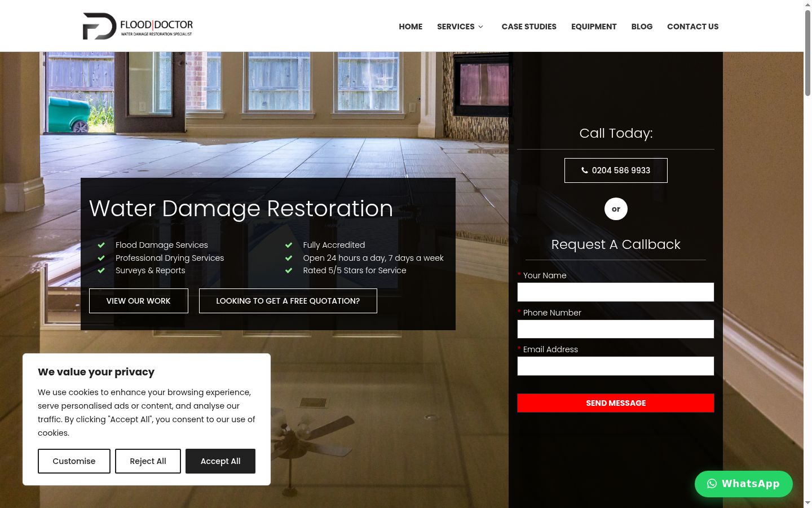Viewport: 812px width, 508px height.
Task: Focus the Phone Number input field
Action: [616, 329]
